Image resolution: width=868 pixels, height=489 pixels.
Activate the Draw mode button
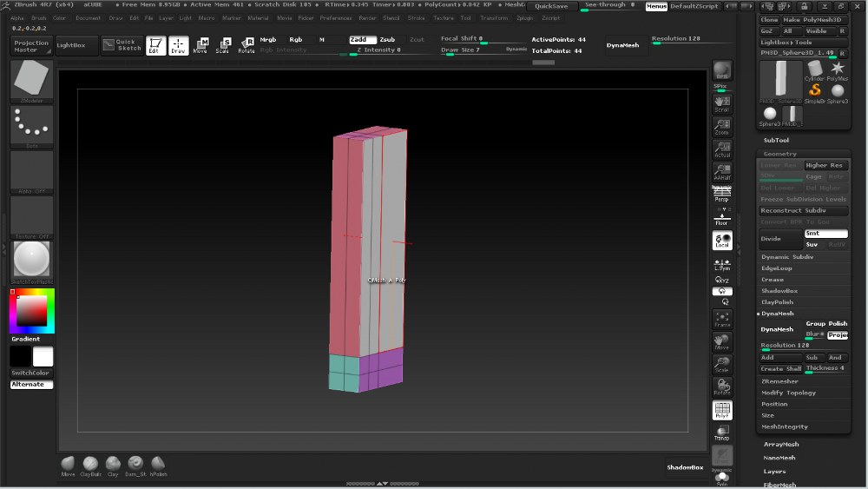point(178,45)
